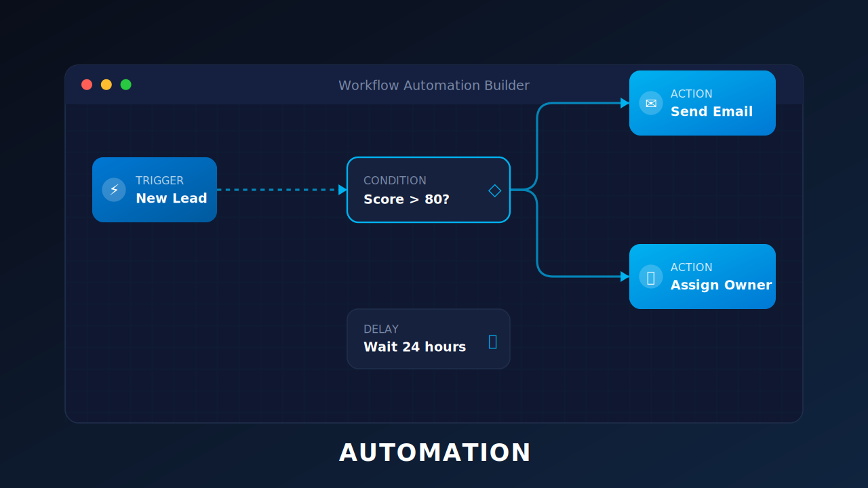Click the ACTION label above Send Email
This screenshot has width=868, height=488.
pyautogui.click(x=692, y=94)
